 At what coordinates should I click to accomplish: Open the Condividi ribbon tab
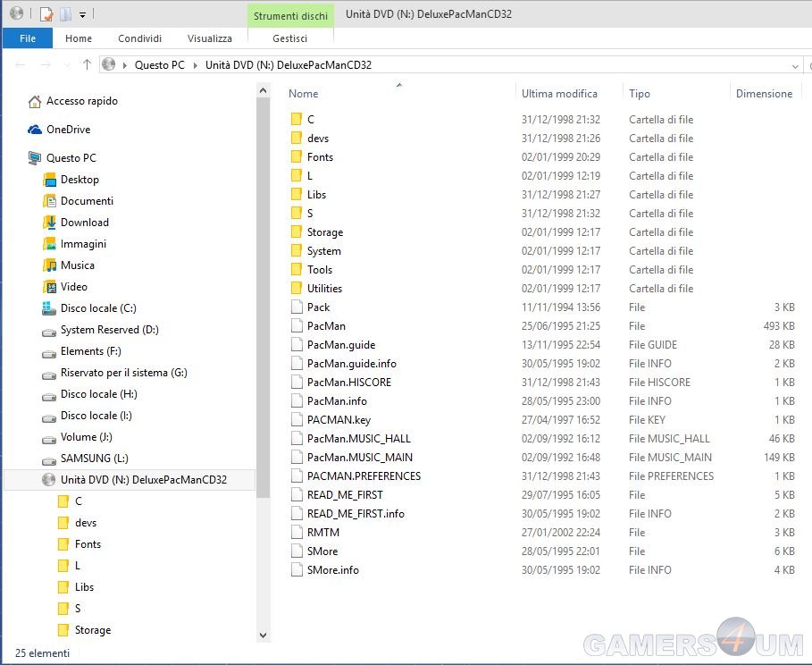pos(139,38)
